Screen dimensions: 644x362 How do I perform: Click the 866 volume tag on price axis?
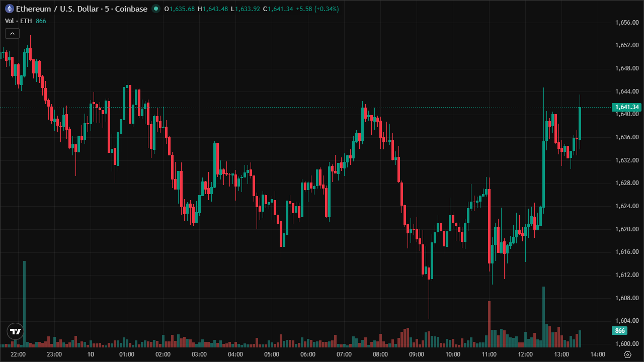(620, 330)
